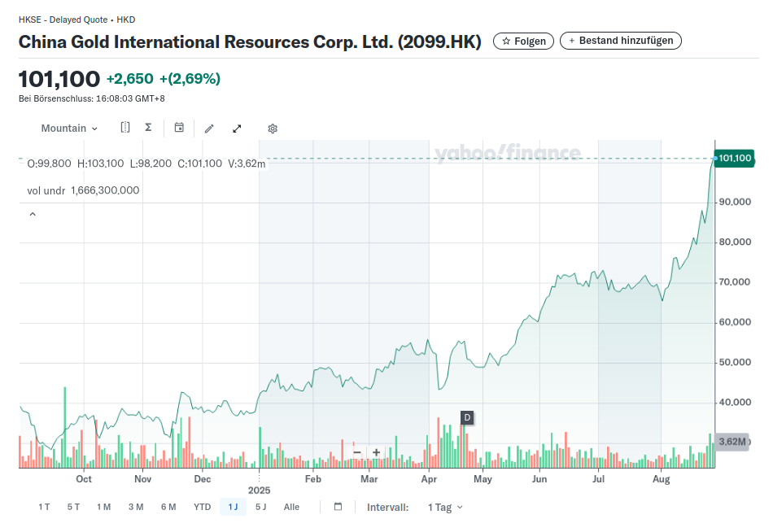
Task: Expand chart to fullscreen with arrows icon
Action: click(238, 129)
